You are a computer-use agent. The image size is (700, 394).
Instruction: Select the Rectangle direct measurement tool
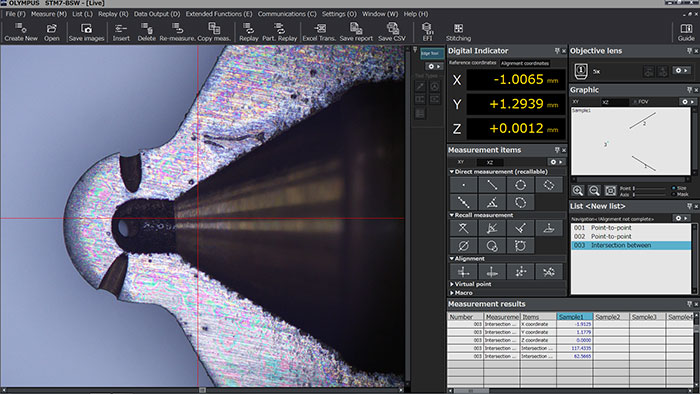click(x=549, y=185)
